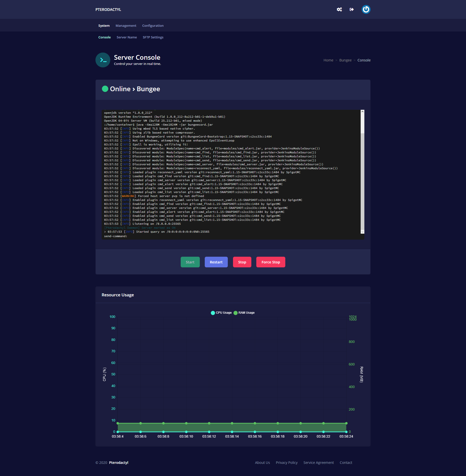466x476 pixels.
Task: Click the Start server button
Action: (190, 262)
